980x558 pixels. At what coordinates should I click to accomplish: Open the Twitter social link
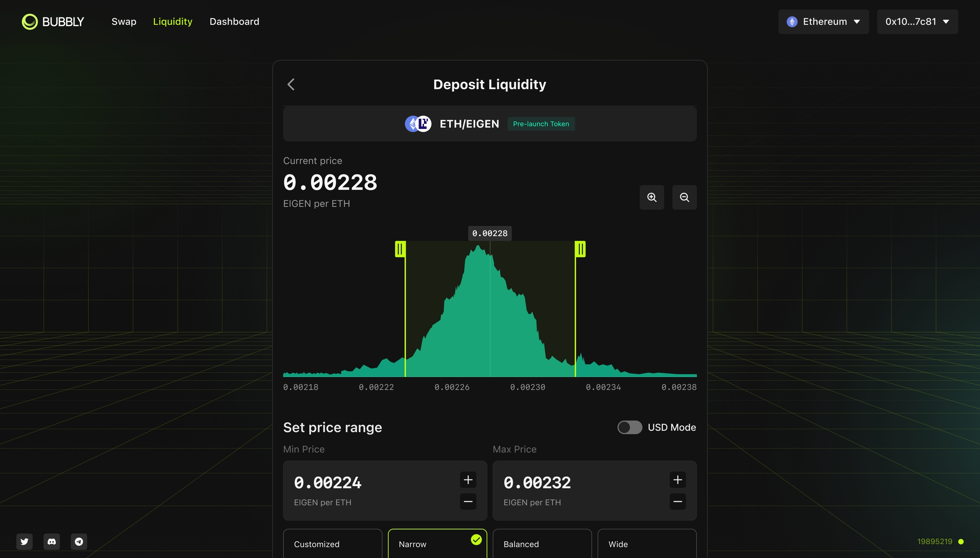(24, 541)
